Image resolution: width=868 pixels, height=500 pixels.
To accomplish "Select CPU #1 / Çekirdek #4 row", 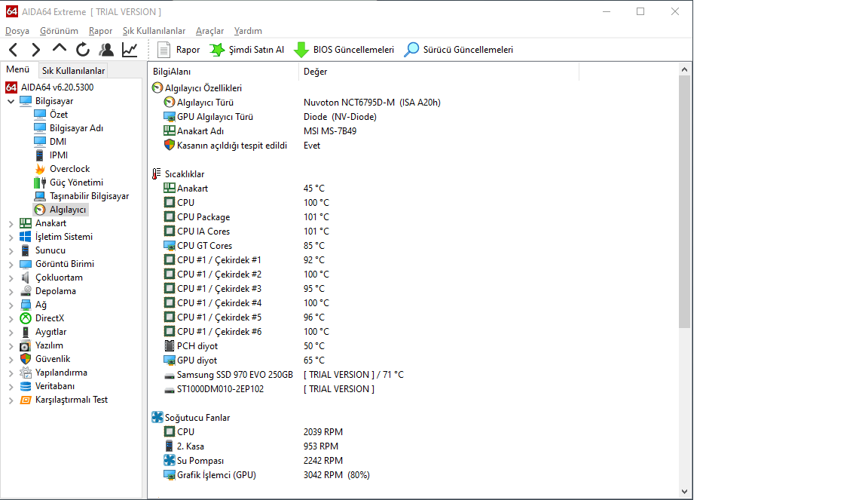I will (x=246, y=303).
